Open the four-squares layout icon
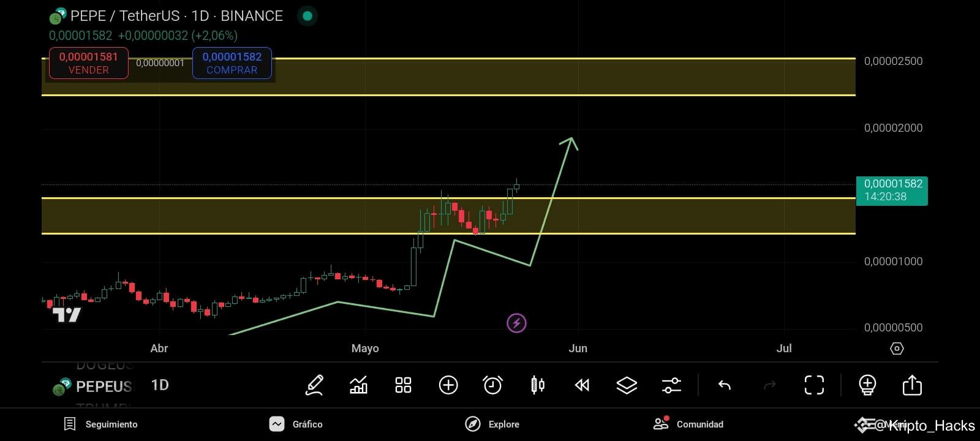The image size is (980, 441). tap(403, 385)
